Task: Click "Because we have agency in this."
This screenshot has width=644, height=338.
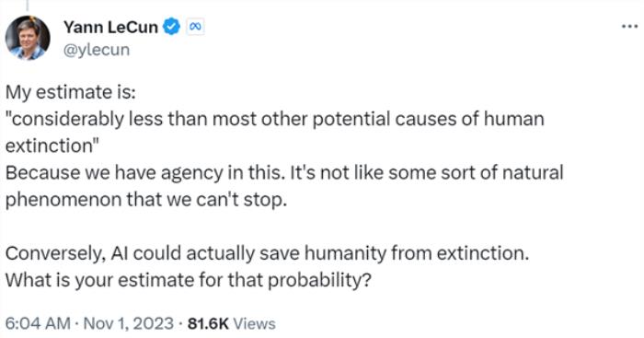Action: tap(145, 173)
